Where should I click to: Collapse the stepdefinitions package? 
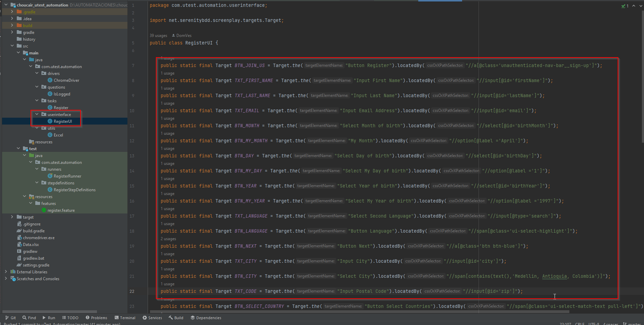(37, 183)
